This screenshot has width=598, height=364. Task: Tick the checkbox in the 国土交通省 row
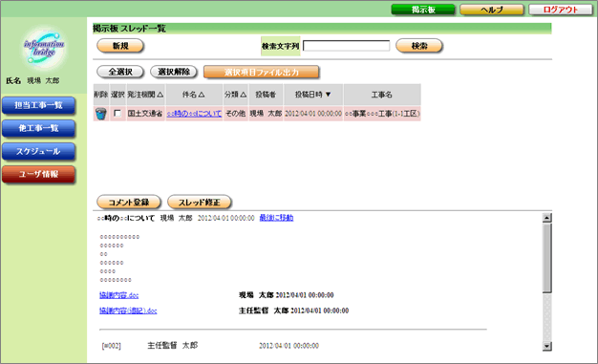pyautogui.click(x=117, y=113)
